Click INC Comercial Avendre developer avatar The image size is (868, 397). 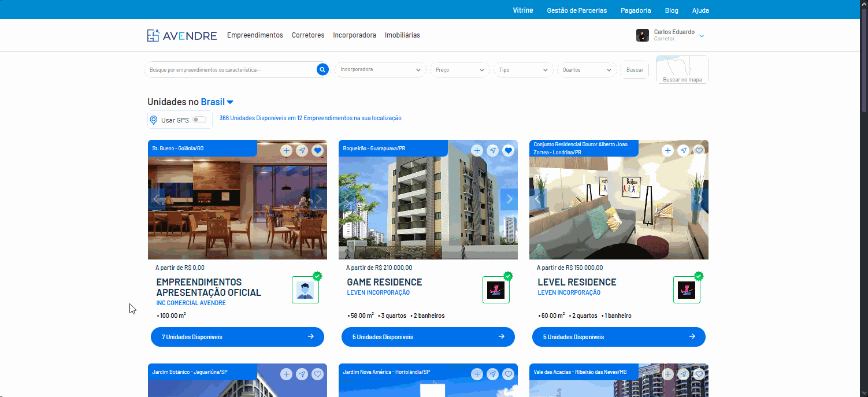[305, 290]
